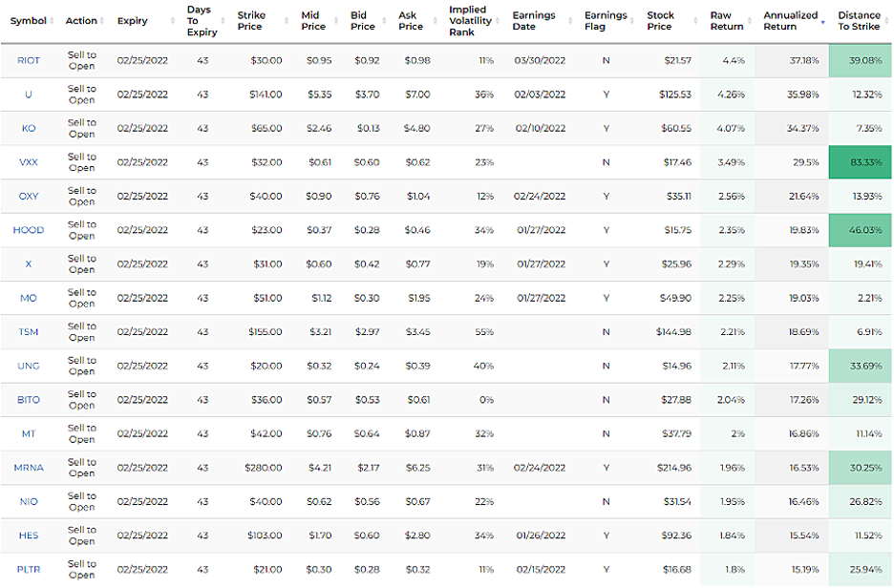Screen dimensions: 894x588
Task: Open the MT symbol link
Action: [29, 433]
